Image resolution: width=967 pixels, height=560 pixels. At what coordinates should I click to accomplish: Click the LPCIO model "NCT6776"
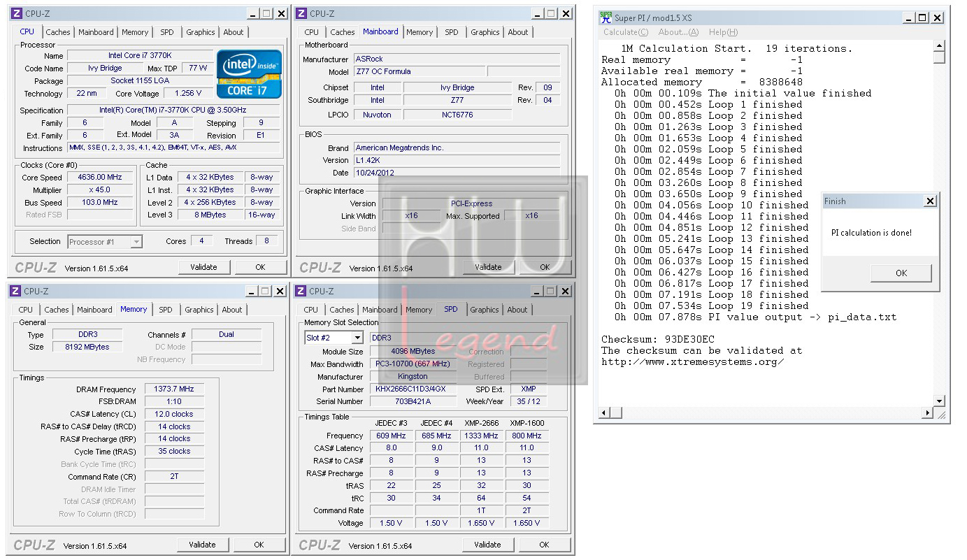pyautogui.click(x=457, y=115)
